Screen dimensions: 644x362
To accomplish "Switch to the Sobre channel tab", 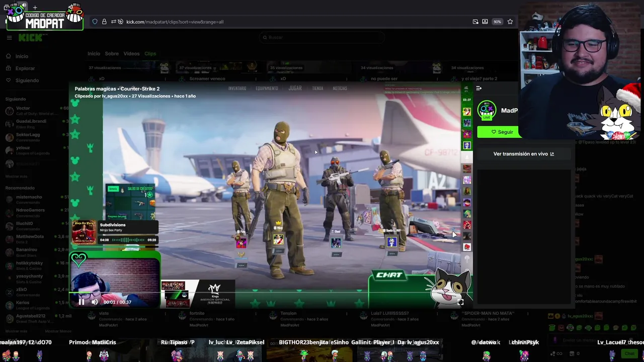I will (x=112, y=53).
